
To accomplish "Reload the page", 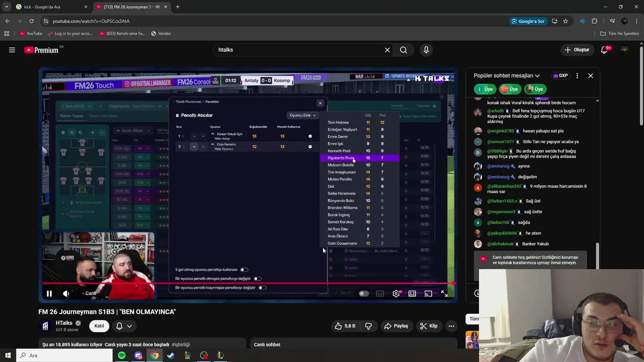I will click(31, 21).
